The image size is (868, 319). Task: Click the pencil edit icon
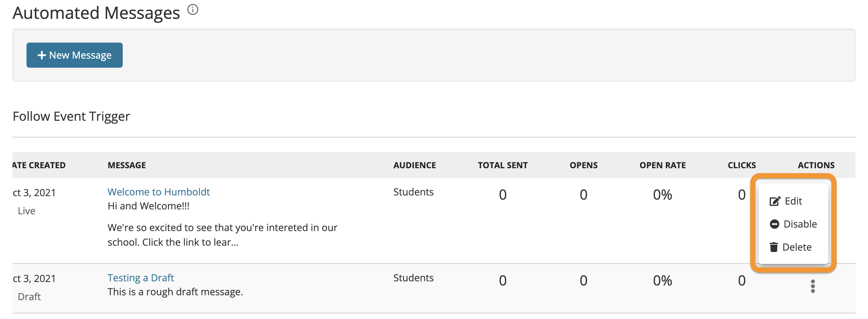tap(775, 201)
